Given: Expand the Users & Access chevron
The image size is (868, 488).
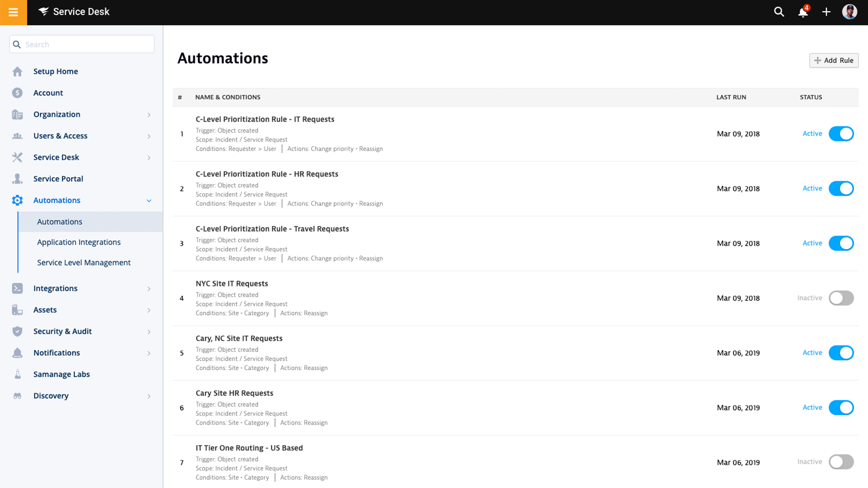Looking at the screenshot, I should coord(149,136).
